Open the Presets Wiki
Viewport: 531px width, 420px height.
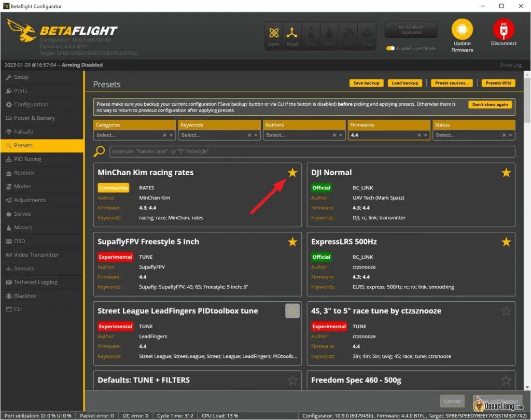(498, 83)
